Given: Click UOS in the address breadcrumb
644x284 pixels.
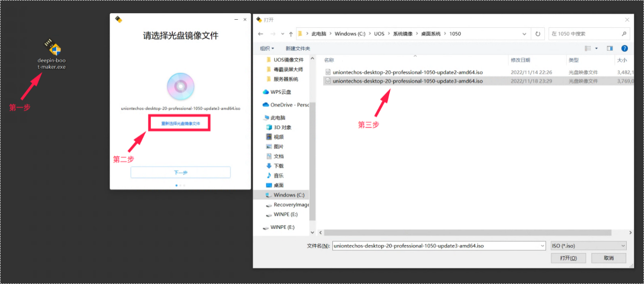Looking at the screenshot, I should [379, 34].
